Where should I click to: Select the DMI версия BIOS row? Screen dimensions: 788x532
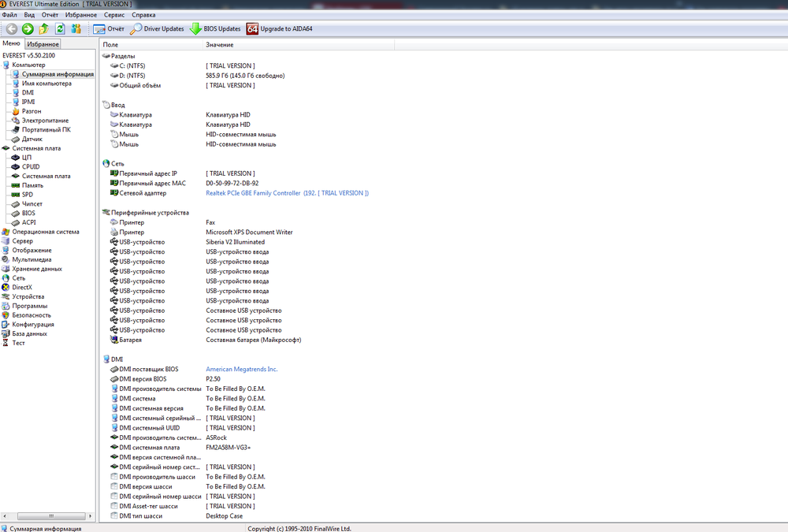click(165, 379)
